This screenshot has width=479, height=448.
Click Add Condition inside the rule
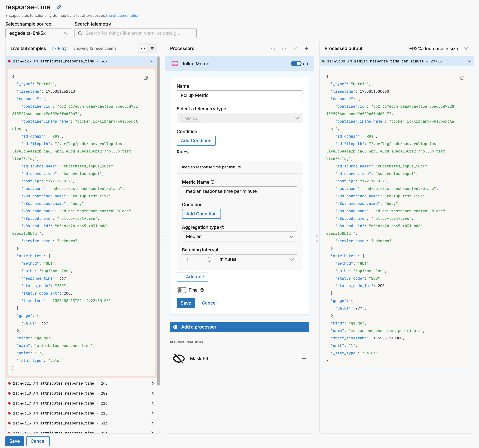201,214
